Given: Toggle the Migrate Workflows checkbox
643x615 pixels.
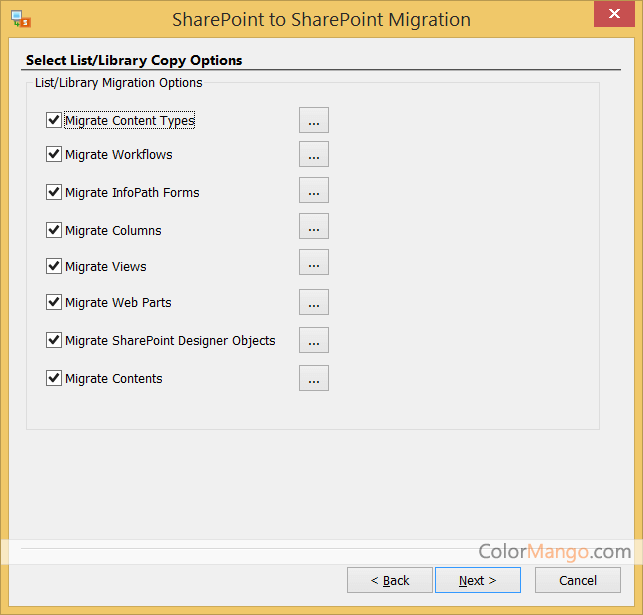Looking at the screenshot, I should pos(54,154).
